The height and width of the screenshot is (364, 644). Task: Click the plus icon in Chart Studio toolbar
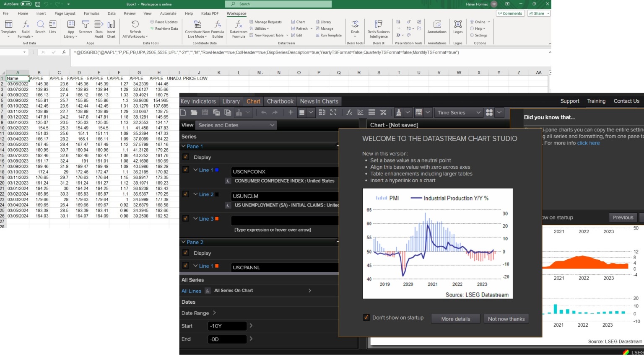[x=291, y=113]
